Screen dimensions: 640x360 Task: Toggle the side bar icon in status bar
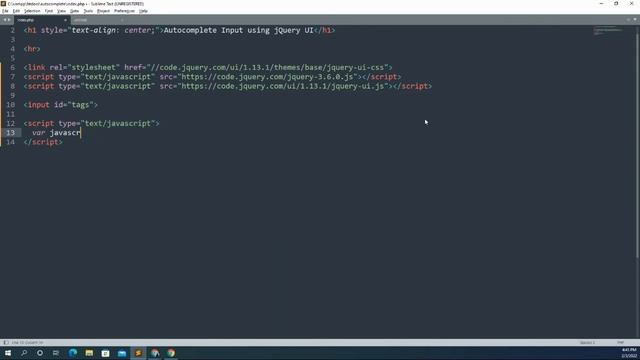pyautogui.click(x=6, y=342)
